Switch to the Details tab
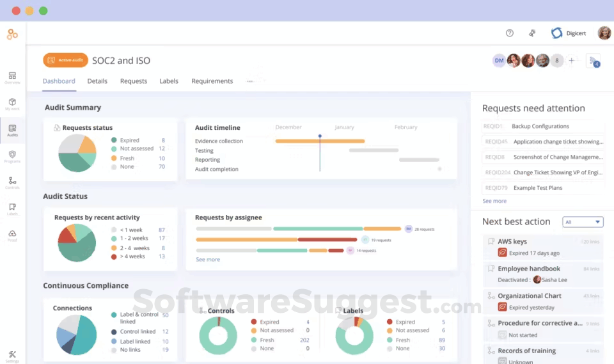This screenshot has width=614, height=364. 97,81
